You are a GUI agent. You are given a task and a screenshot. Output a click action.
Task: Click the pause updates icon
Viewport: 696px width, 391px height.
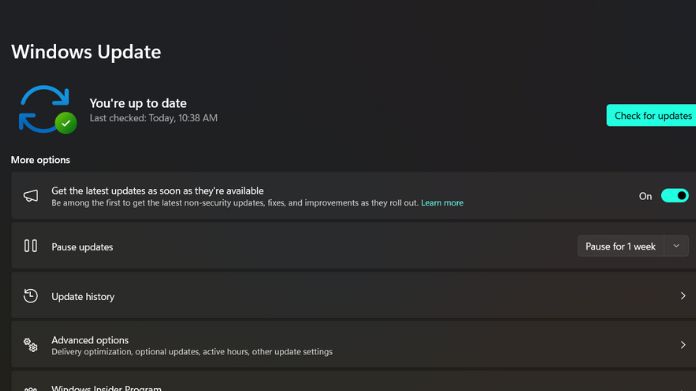(x=31, y=246)
